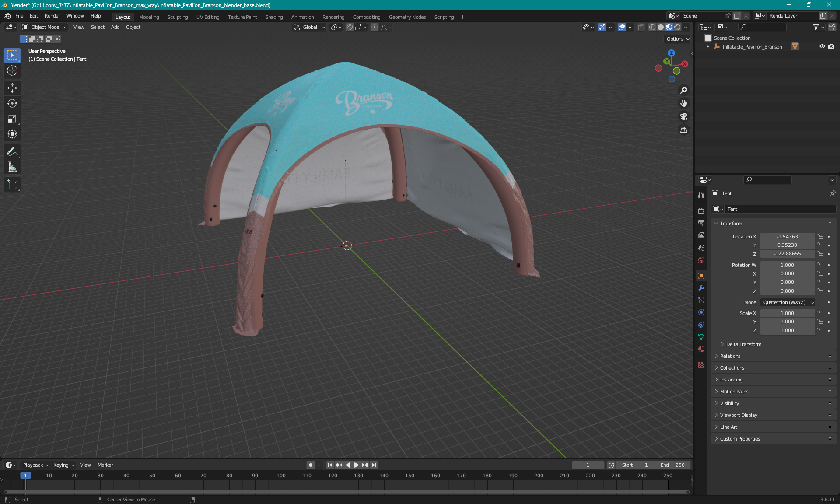Screen dimensions: 840x504
Task: Open the World properties tab
Action: coord(701,260)
